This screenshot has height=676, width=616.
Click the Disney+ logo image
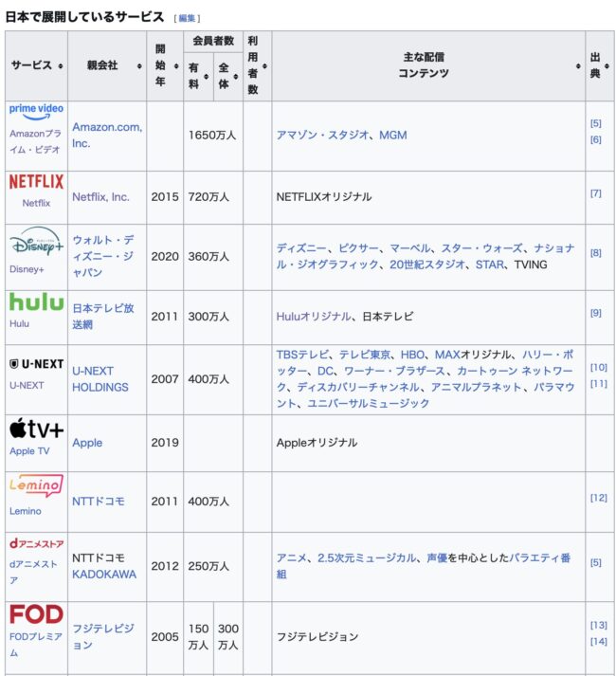tap(36, 242)
